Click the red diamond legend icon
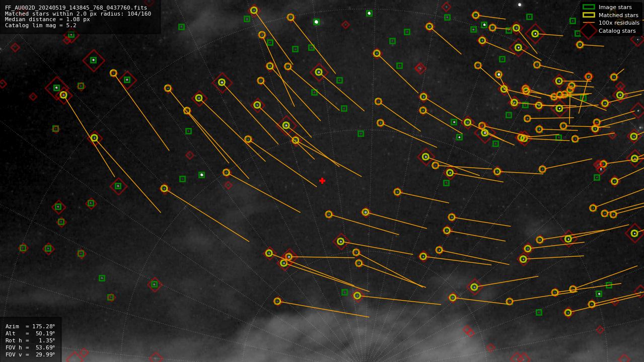 [589, 31]
